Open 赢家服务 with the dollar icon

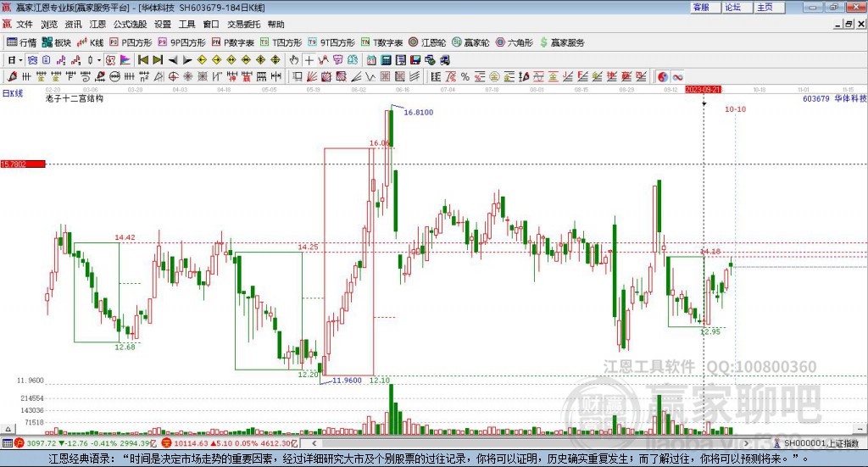click(x=562, y=42)
